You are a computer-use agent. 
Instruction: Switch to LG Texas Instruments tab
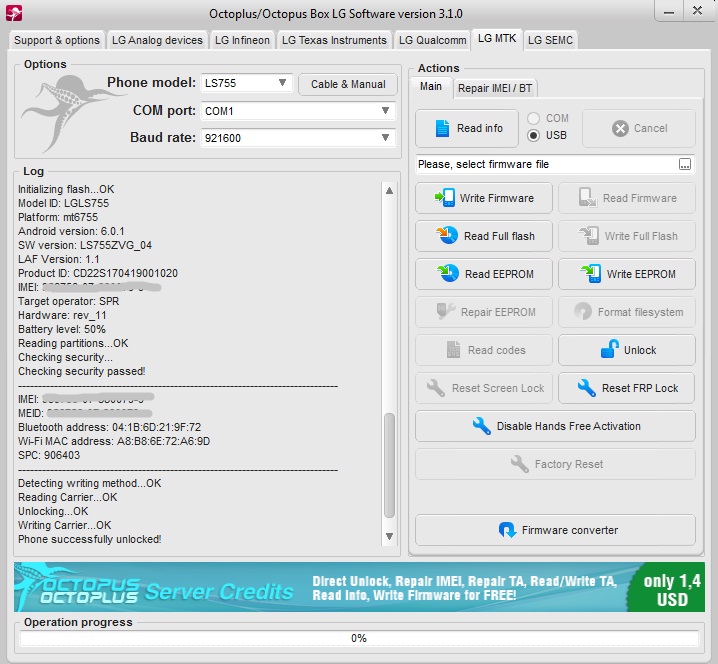click(334, 40)
